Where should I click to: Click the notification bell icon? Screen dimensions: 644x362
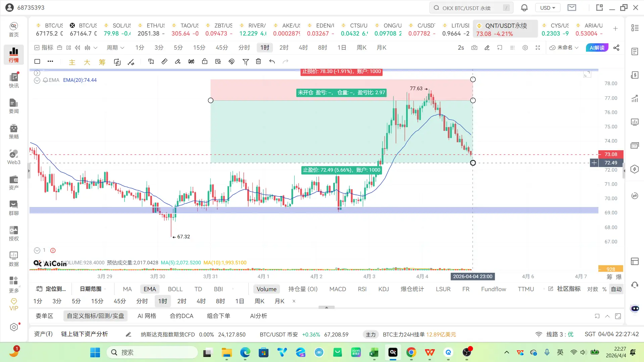click(525, 8)
